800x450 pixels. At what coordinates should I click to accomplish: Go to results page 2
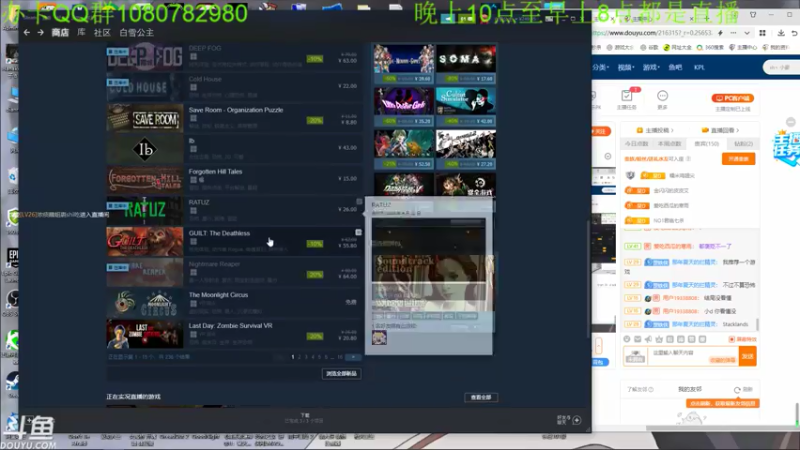point(299,357)
